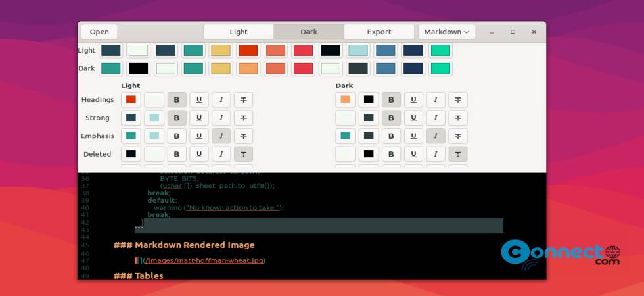Toggle bold for Dark Strong
The height and width of the screenshot is (296, 644).
point(391,118)
